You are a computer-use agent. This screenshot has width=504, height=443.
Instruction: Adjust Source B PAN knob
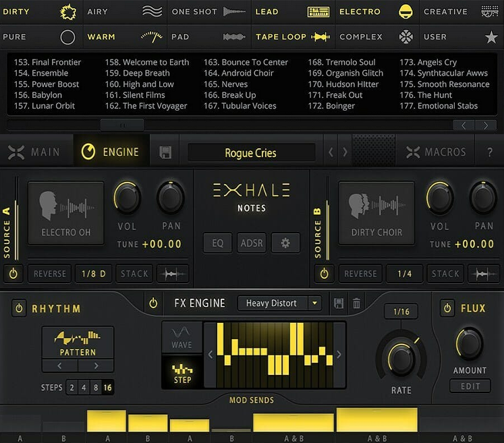pyautogui.click(x=484, y=198)
